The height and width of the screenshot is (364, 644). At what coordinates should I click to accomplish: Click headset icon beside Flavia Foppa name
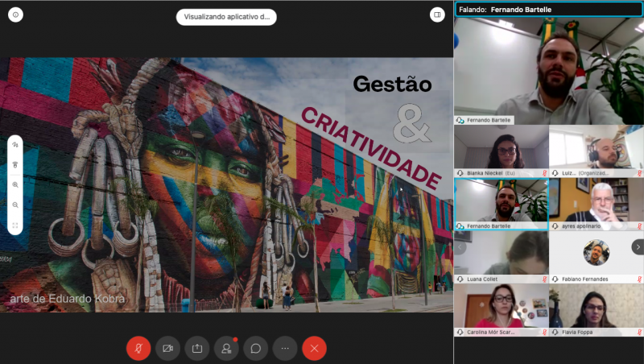pos(555,333)
